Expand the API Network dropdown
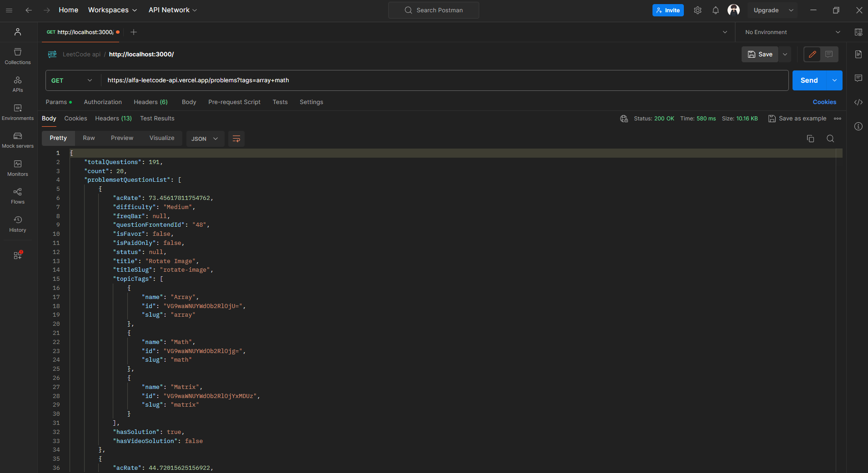Image resolution: width=868 pixels, height=473 pixels. (173, 10)
